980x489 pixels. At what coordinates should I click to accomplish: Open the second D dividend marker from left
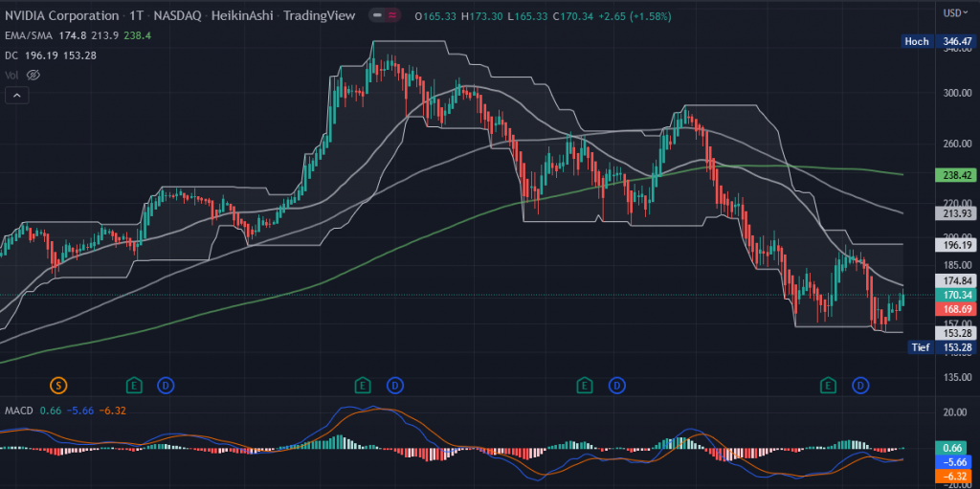click(x=395, y=386)
